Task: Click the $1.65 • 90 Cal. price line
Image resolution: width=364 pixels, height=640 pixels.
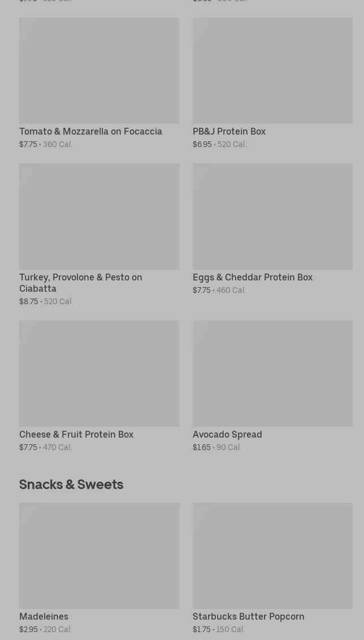Action: pyautogui.click(x=217, y=448)
